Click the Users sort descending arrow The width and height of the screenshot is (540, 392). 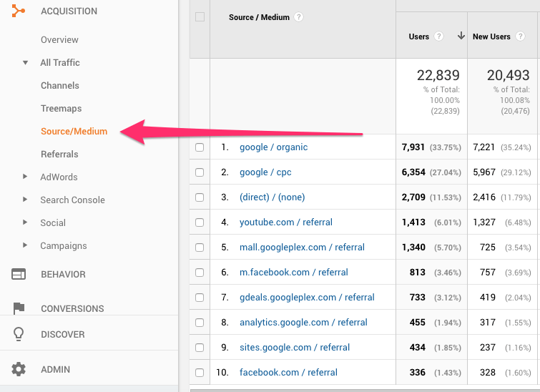(461, 36)
